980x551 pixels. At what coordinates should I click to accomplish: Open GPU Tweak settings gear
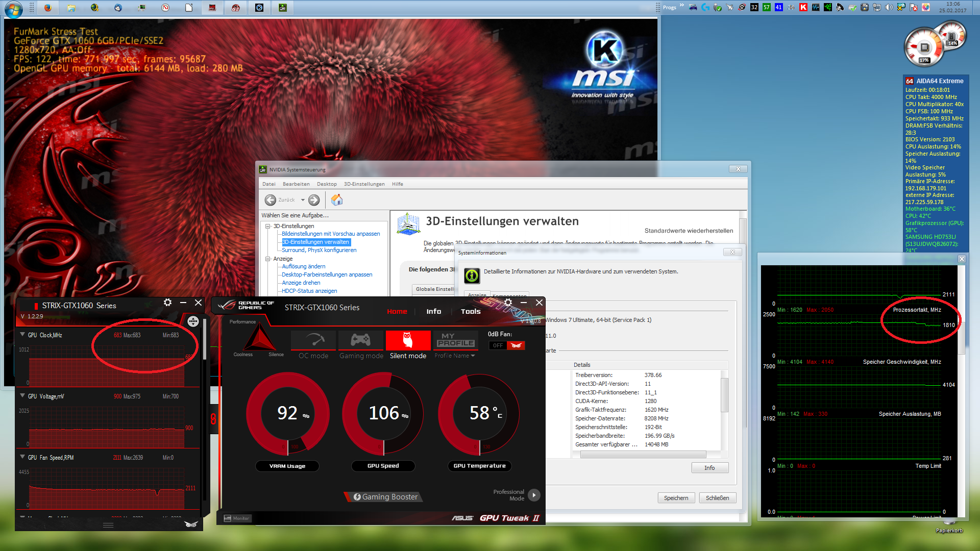[x=508, y=303]
